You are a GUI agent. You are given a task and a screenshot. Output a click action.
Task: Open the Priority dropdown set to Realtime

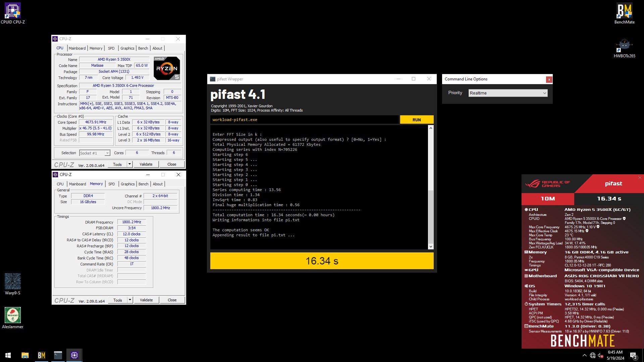tap(508, 93)
